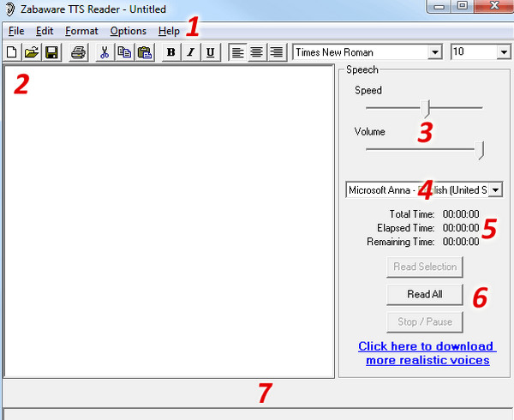Create a new document with the New icon

tap(12, 52)
